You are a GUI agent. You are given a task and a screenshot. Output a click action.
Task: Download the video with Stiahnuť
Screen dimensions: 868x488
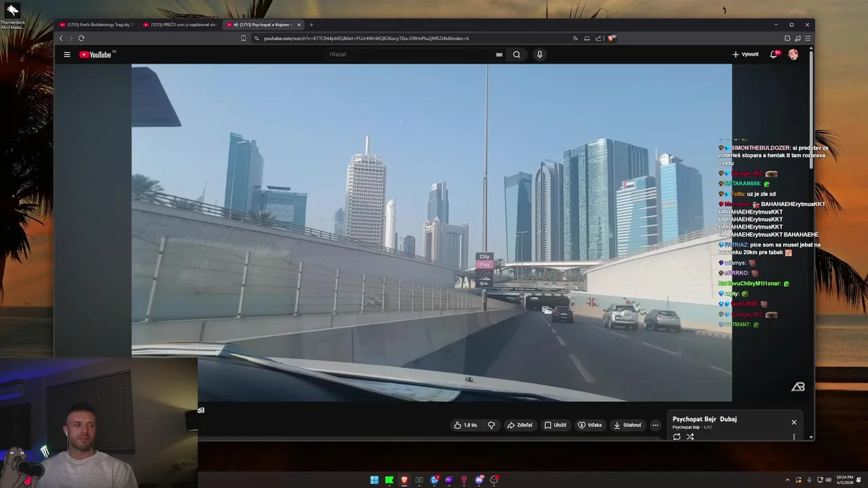[x=627, y=425]
